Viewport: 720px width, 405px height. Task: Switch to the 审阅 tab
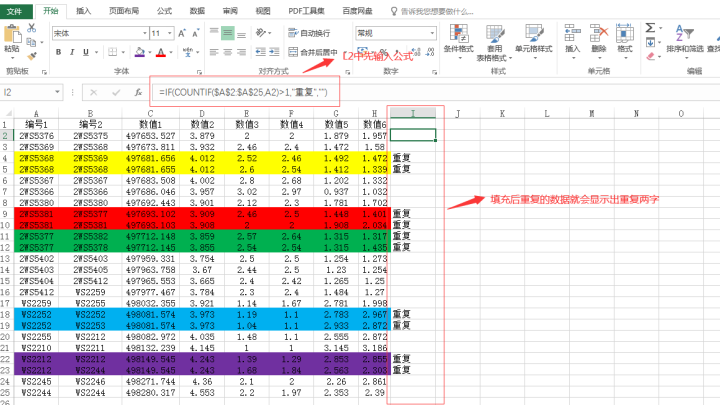pyautogui.click(x=230, y=11)
